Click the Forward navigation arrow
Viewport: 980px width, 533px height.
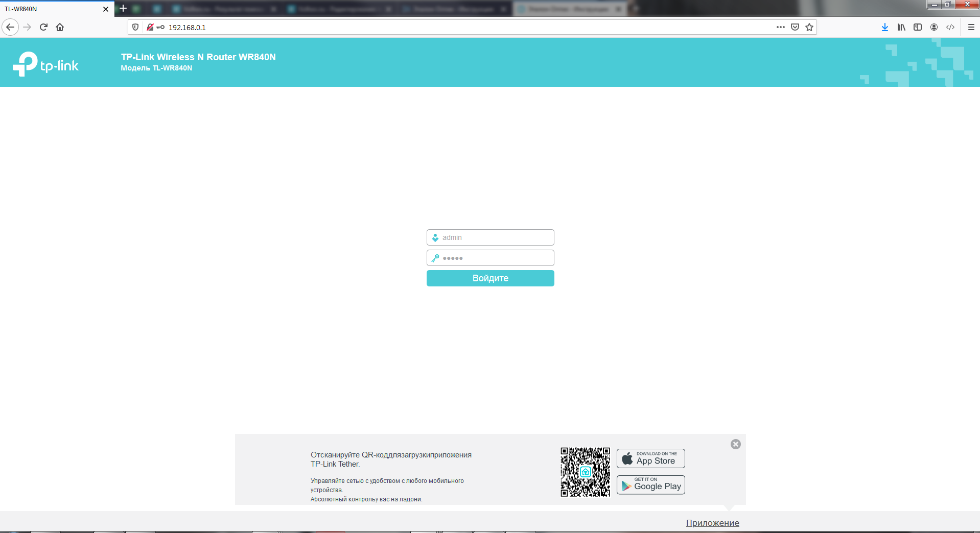coord(28,27)
